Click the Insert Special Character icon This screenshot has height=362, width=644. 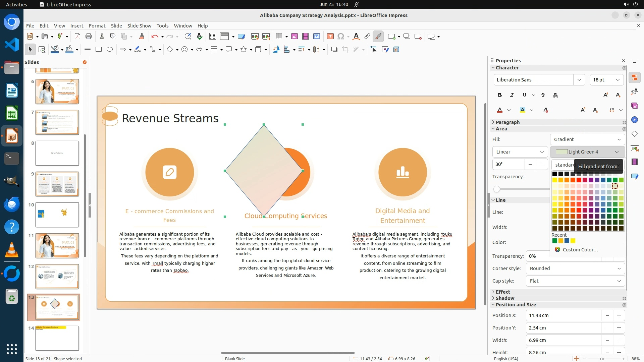tap(341, 36)
